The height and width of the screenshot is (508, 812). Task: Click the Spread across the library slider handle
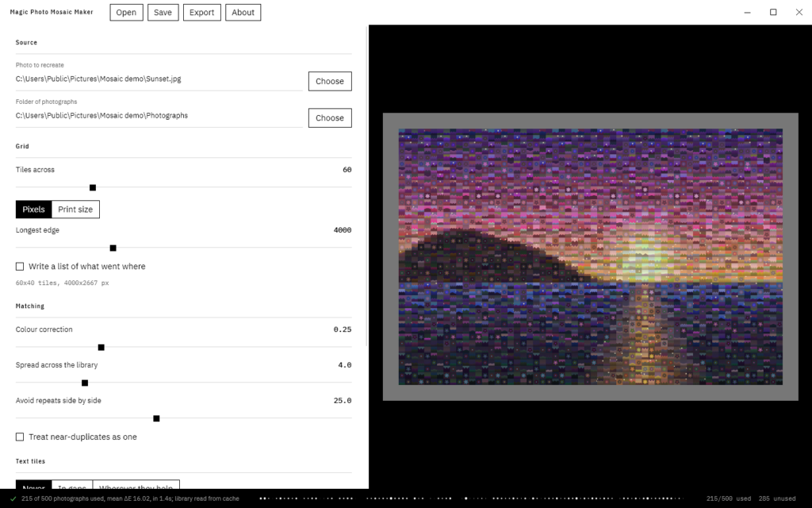85,383
